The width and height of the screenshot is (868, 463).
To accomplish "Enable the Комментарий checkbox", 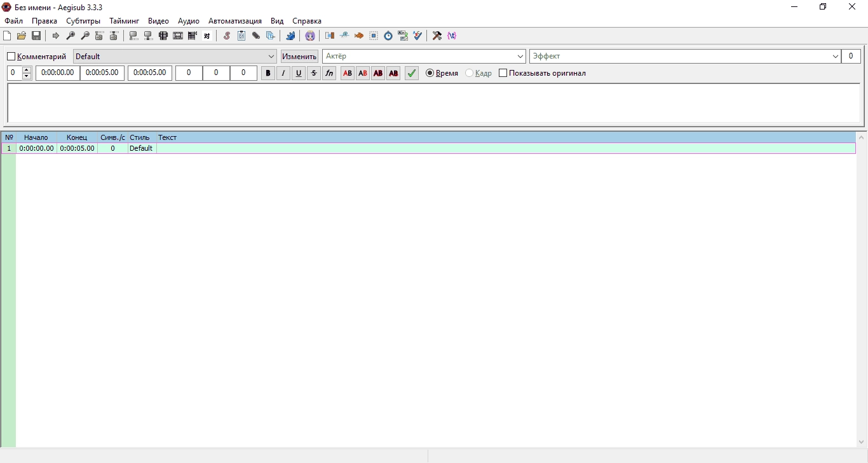I will coord(11,57).
